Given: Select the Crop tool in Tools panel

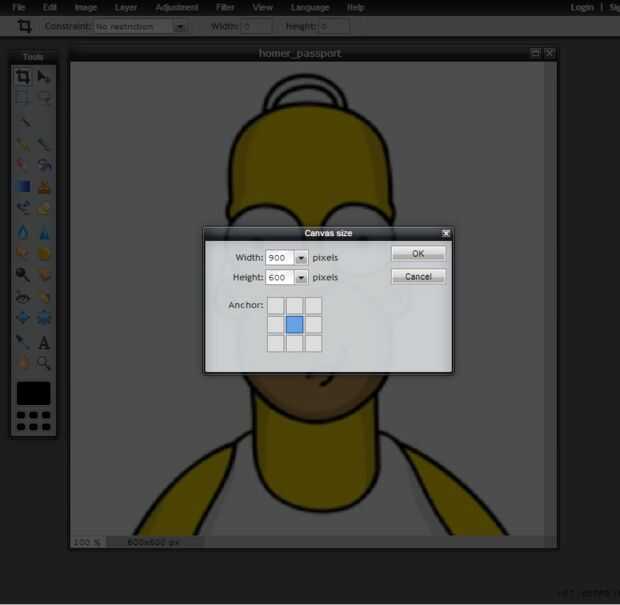Looking at the screenshot, I should pos(23,77).
